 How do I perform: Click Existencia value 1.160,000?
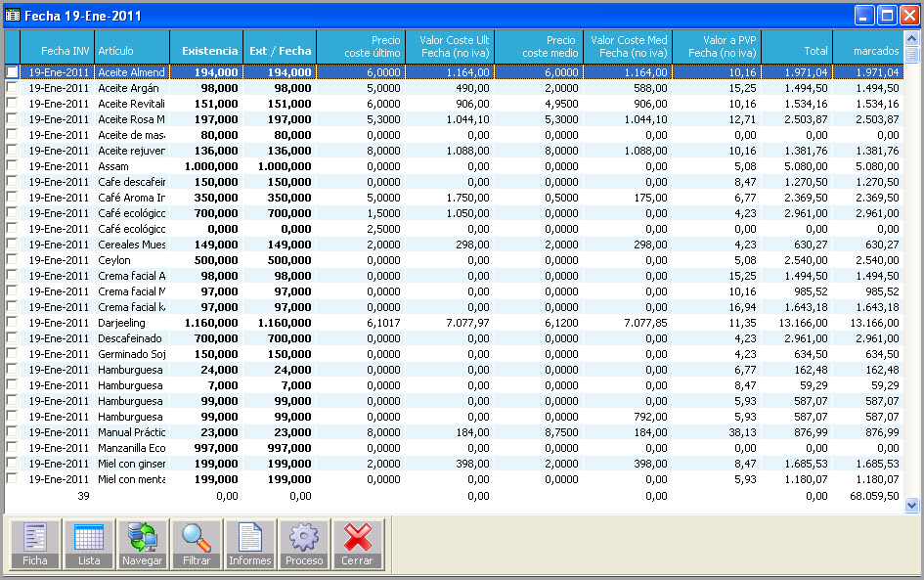[x=211, y=323]
